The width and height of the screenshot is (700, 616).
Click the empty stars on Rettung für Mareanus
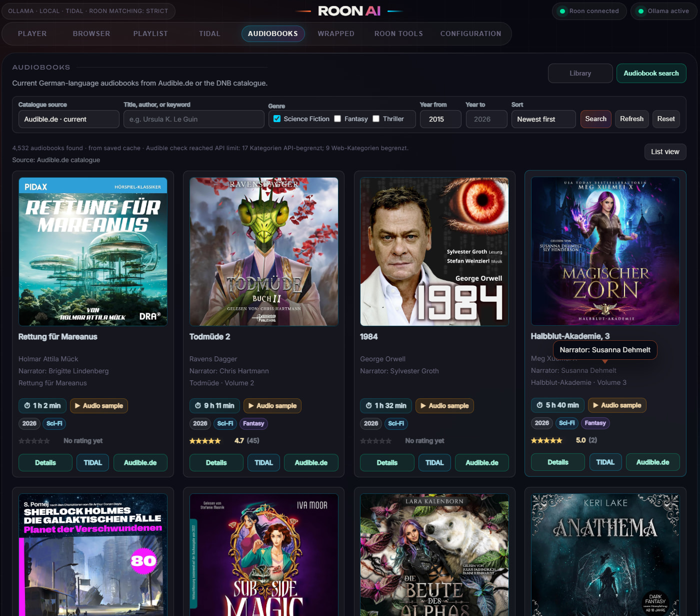[x=34, y=441]
